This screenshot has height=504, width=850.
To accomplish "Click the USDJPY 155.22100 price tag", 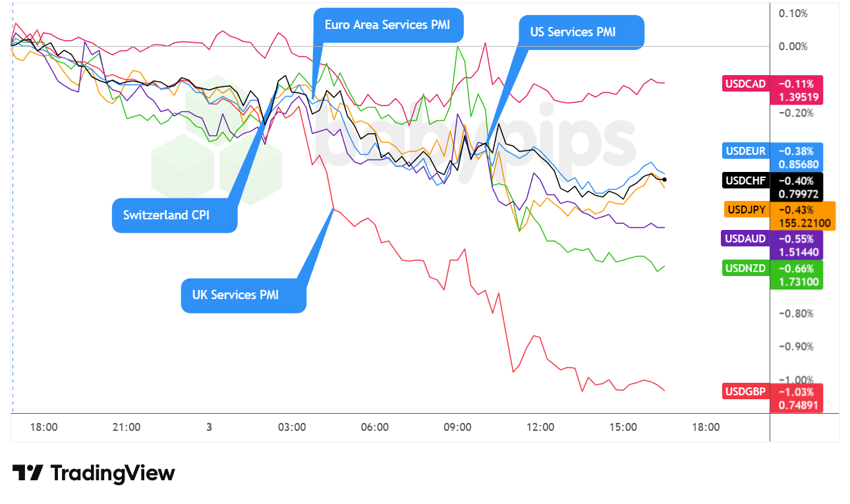I will point(801,223).
